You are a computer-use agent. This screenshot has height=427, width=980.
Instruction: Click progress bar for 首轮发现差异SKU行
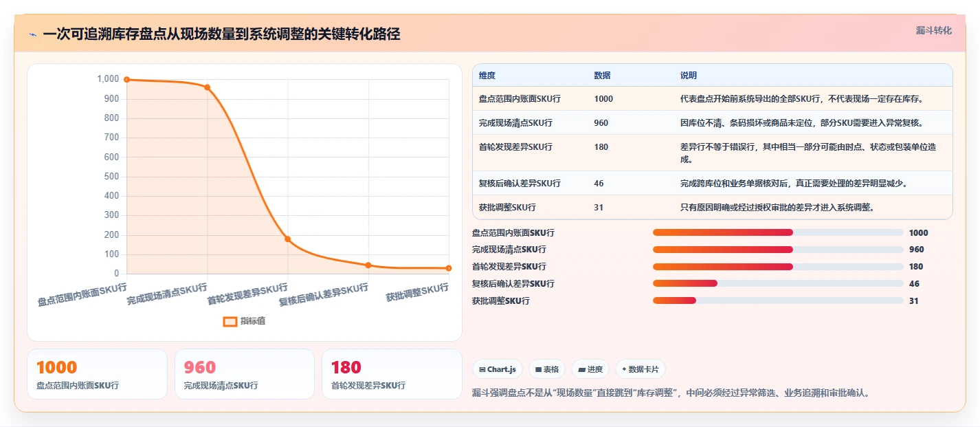coord(778,267)
